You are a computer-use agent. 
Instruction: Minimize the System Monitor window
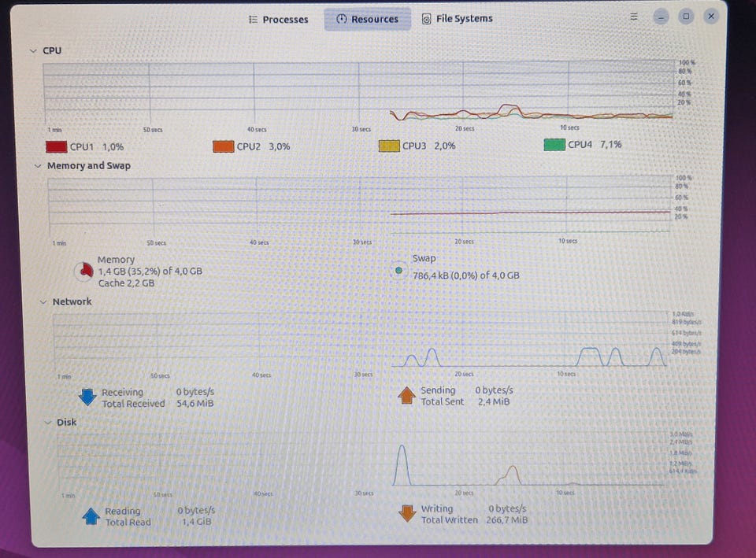(x=661, y=17)
